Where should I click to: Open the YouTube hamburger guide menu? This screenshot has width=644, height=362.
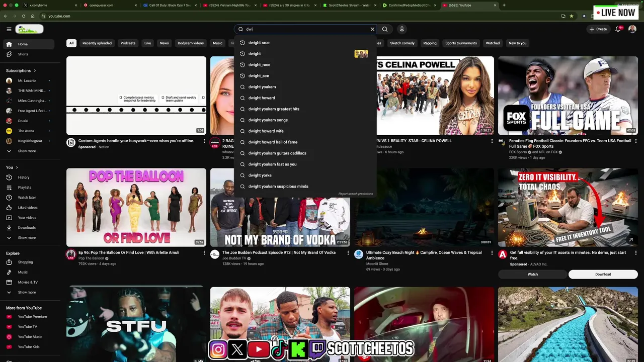pos(9,29)
